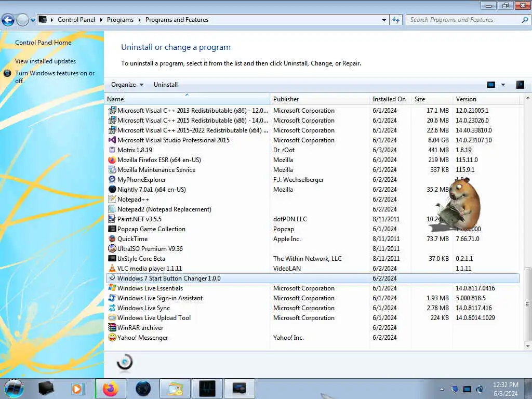Select the Motrix 1.8.19 icon
The height and width of the screenshot is (399, 532).
(x=112, y=150)
